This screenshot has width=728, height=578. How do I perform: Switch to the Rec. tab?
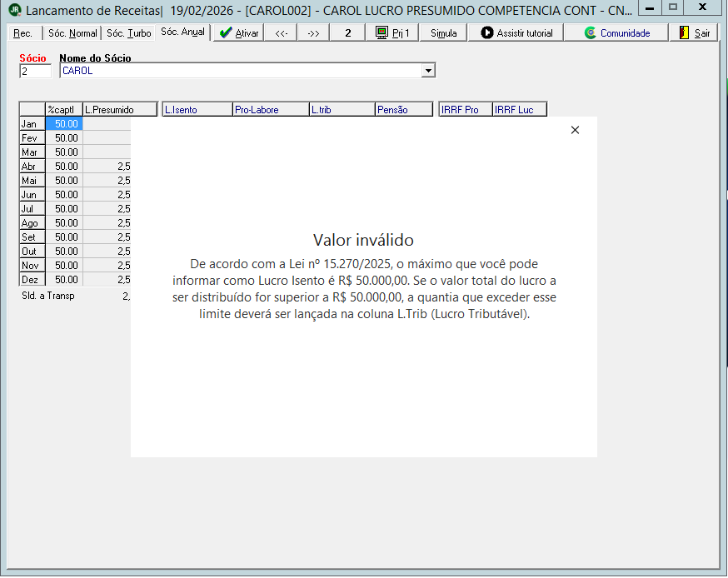click(x=22, y=33)
